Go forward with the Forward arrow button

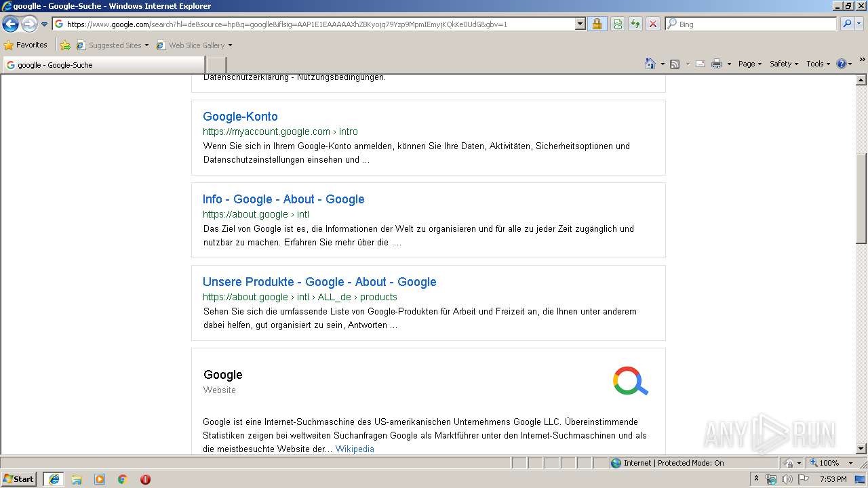[29, 24]
